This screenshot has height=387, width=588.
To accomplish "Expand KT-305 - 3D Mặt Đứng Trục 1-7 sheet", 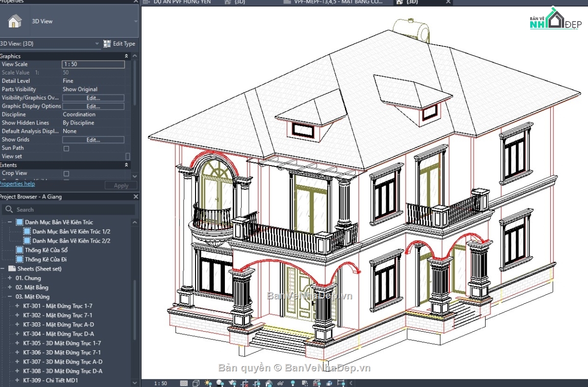I will [17, 343].
